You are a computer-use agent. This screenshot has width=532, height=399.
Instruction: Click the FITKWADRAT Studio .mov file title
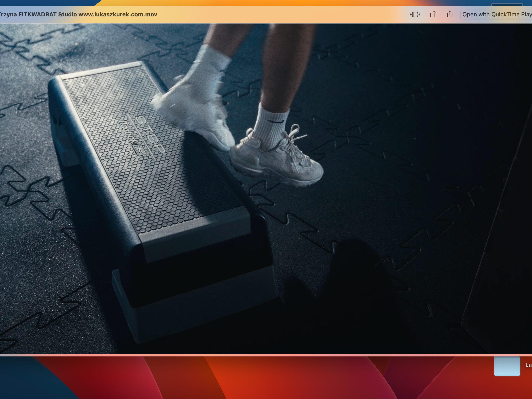(78, 14)
